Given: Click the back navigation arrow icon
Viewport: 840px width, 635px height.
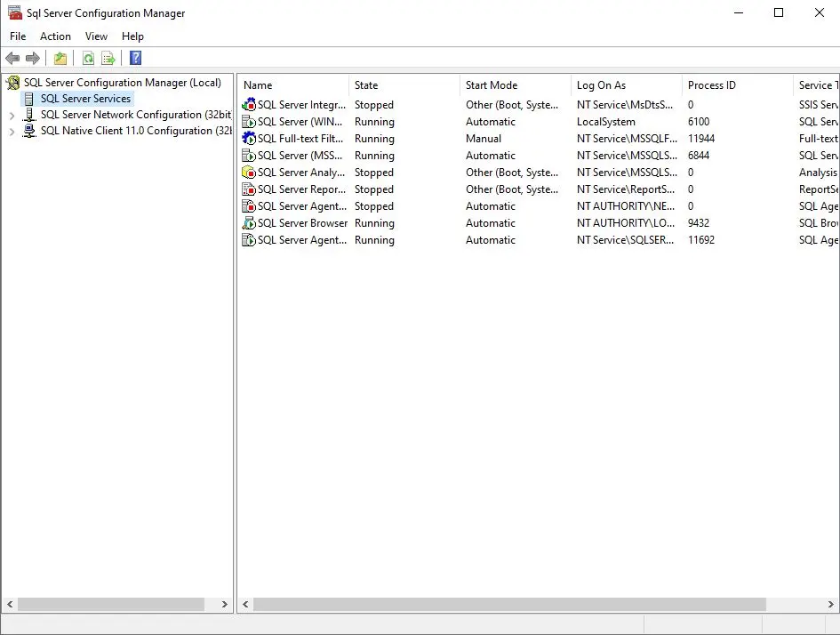Looking at the screenshot, I should click(x=12, y=58).
